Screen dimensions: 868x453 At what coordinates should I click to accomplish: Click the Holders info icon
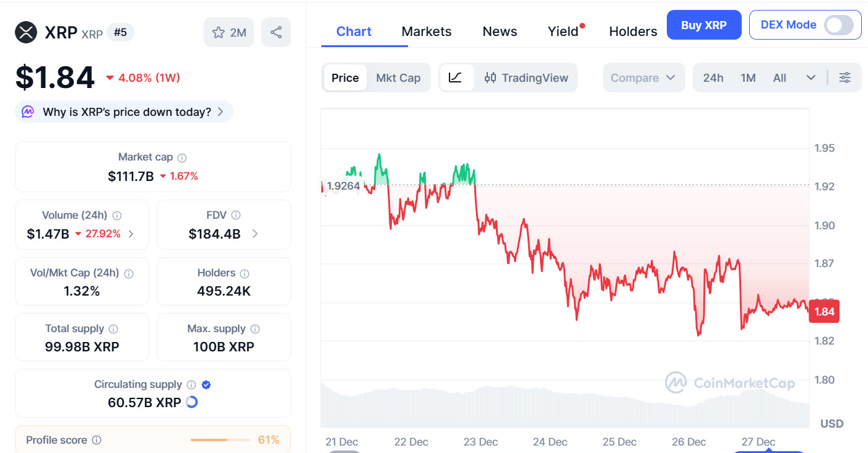245,273
